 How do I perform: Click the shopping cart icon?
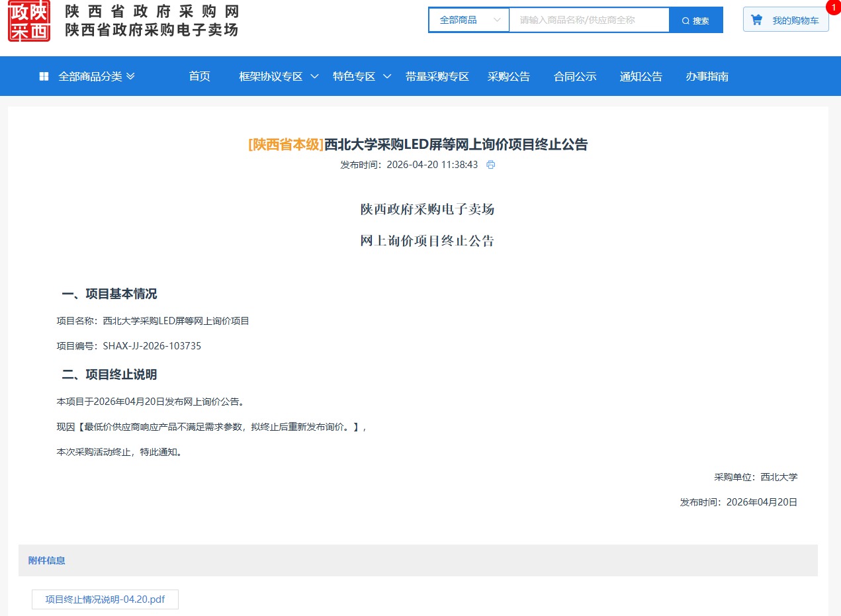(756, 20)
